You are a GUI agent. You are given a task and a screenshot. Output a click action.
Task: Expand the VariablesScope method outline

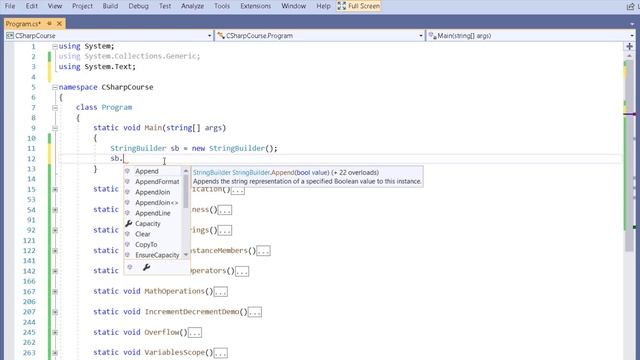click(x=55, y=353)
